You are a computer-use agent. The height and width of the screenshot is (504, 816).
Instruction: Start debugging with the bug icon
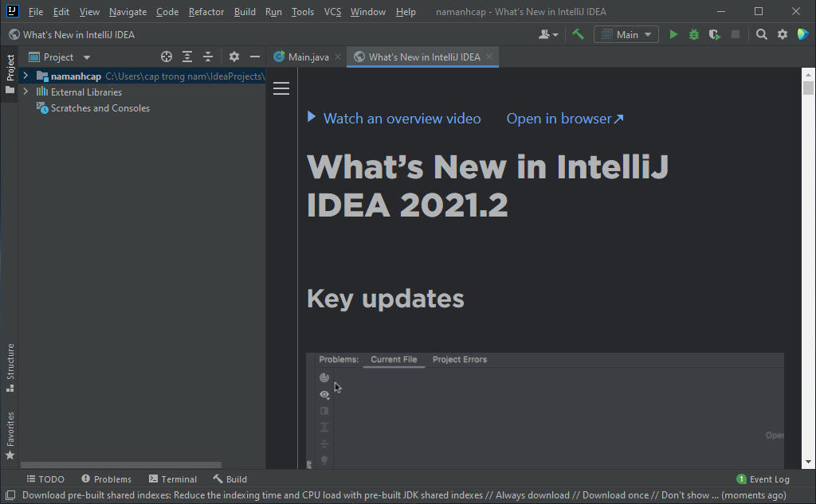pyautogui.click(x=694, y=34)
